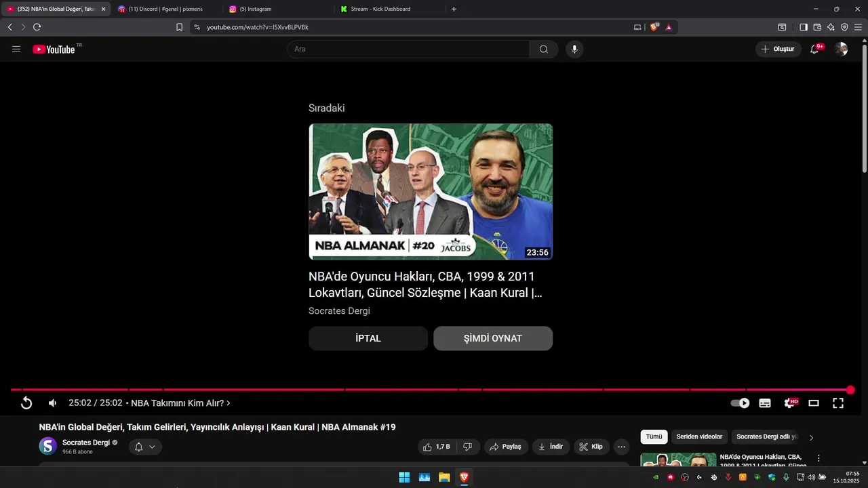Viewport: 868px width, 488px height.
Task: Click the progress bar scrubber dot at the end
Action: pos(850,390)
